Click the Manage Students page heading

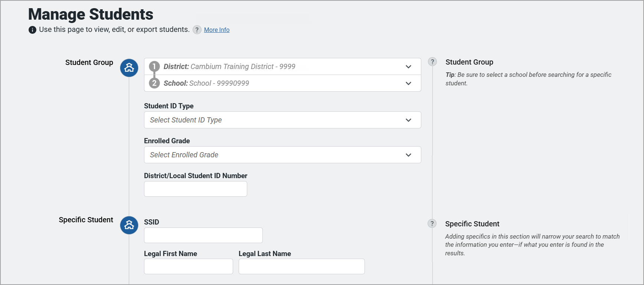(x=91, y=14)
